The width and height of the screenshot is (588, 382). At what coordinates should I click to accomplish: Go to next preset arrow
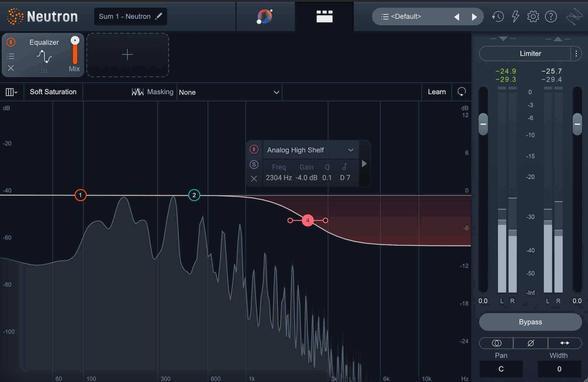tap(474, 17)
